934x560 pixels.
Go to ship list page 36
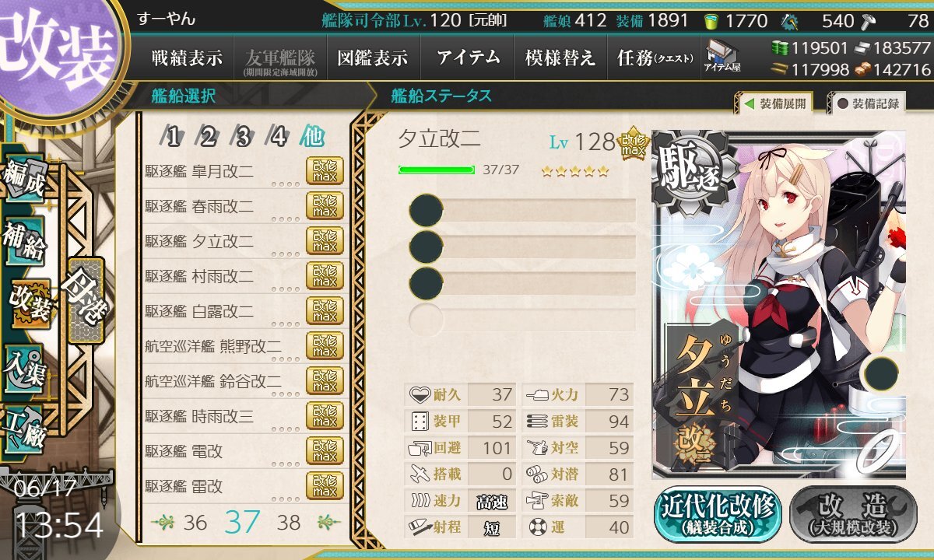tap(195, 522)
